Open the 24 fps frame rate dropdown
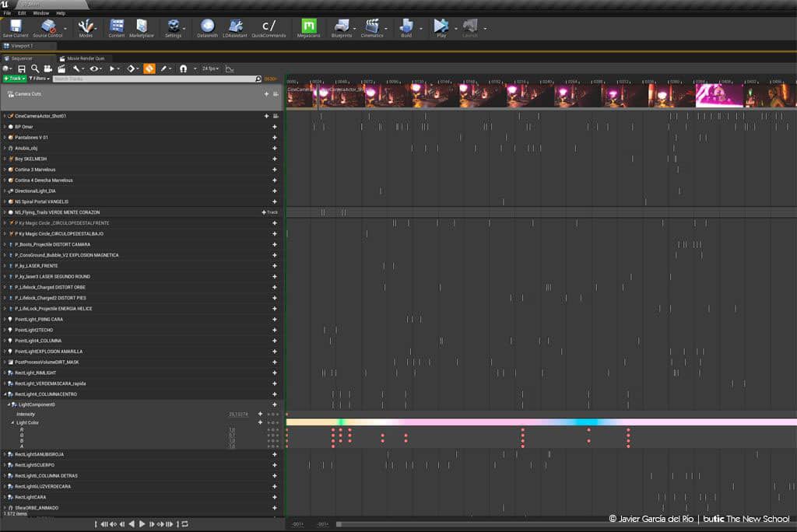Image resolution: width=797 pixels, height=532 pixels. pos(210,68)
